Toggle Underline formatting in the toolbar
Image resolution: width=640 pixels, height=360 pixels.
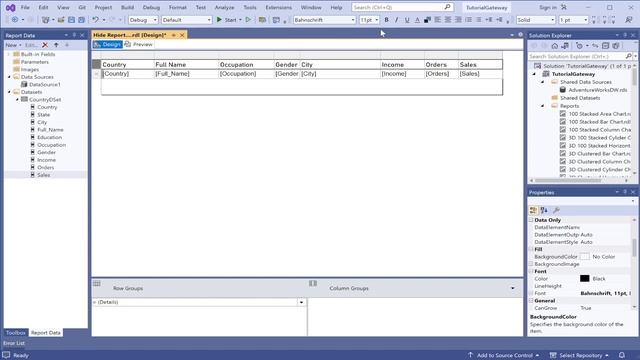pyautogui.click(x=407, y=20)
